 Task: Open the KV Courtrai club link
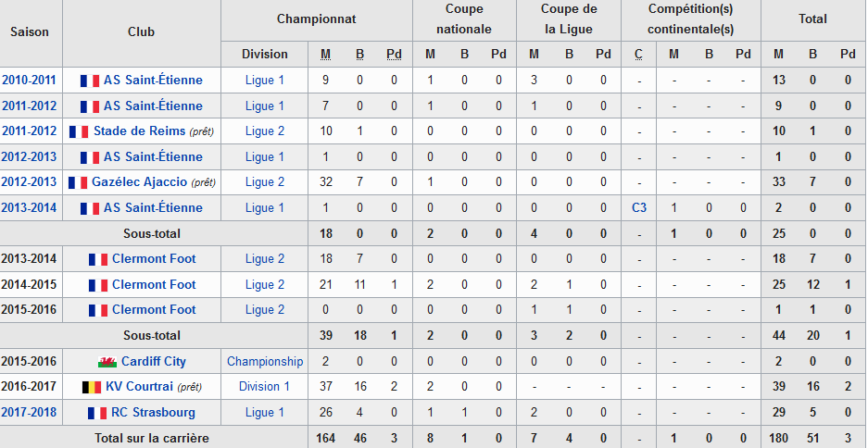(138, 387)
